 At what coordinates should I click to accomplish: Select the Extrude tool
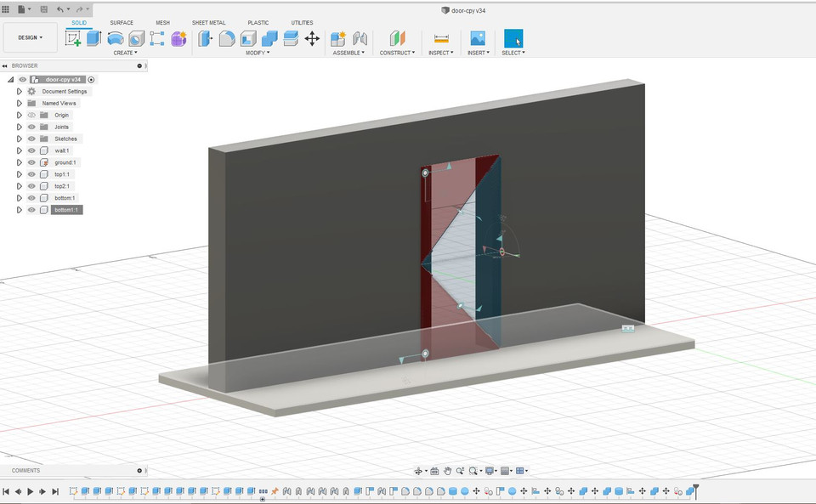pyautogui.click(x=93, y=37)
